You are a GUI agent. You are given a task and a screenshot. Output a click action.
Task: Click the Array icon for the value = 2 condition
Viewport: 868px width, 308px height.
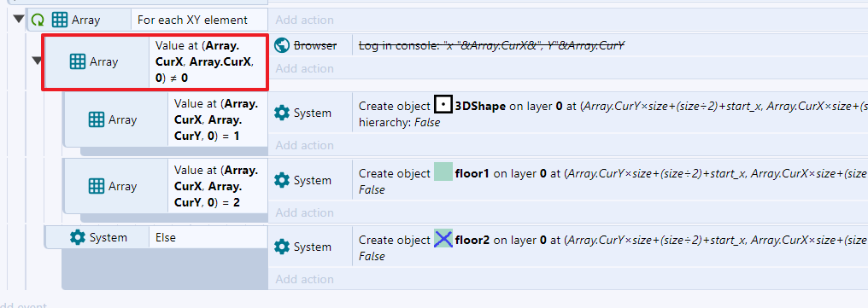[97, 186]
